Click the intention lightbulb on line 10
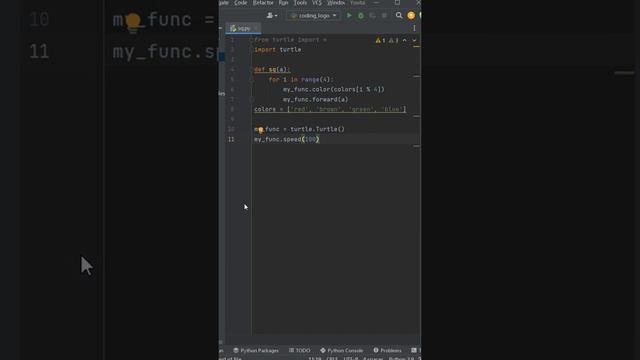The image size is (640, 360). pyautogui.click(x=261, y=131)
